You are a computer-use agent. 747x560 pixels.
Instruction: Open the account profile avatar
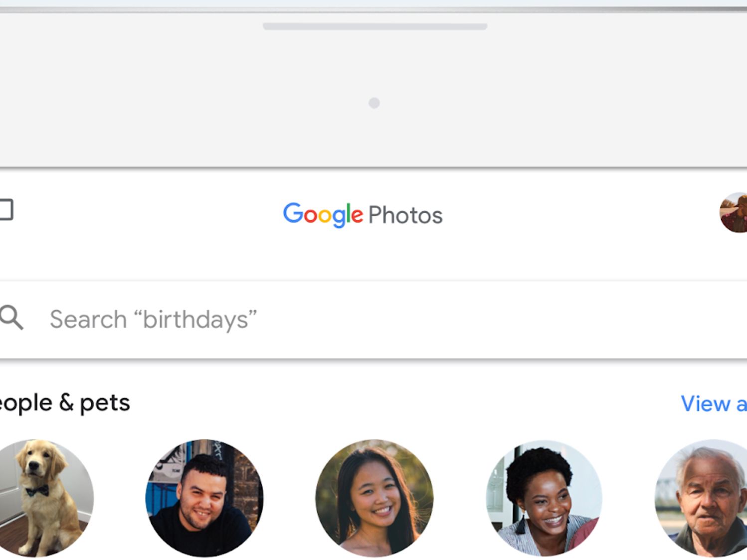pyautogui.click(x=734, y=213)
